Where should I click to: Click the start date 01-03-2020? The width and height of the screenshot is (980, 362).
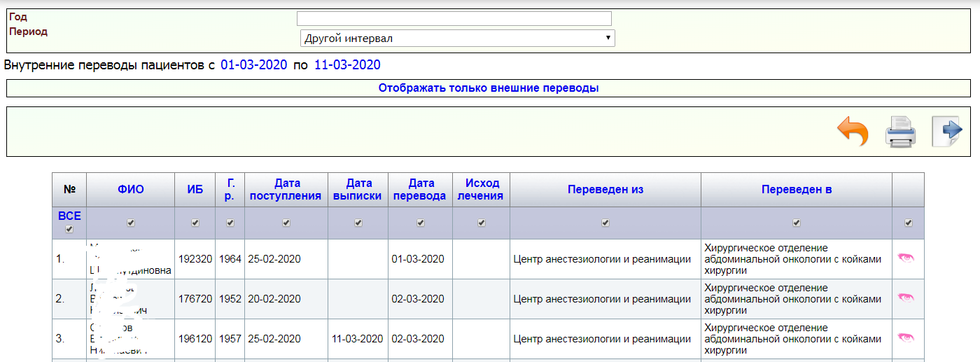[x=254, y=65]
